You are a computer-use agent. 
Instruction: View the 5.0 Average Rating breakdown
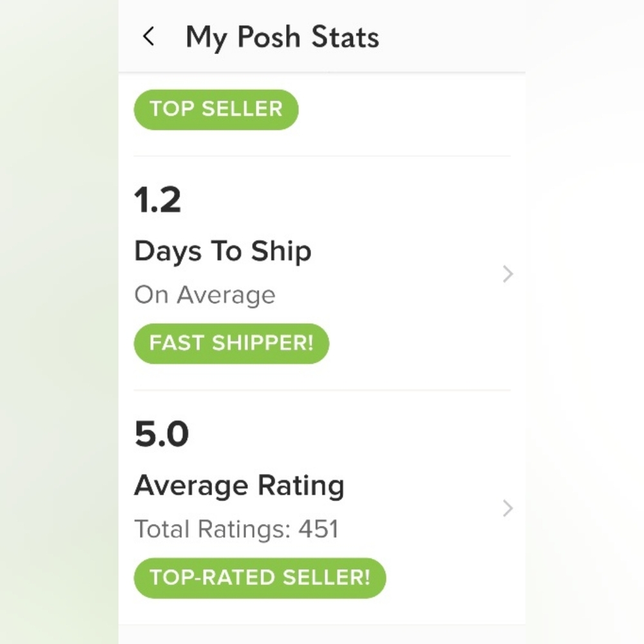tap(161, 433)
